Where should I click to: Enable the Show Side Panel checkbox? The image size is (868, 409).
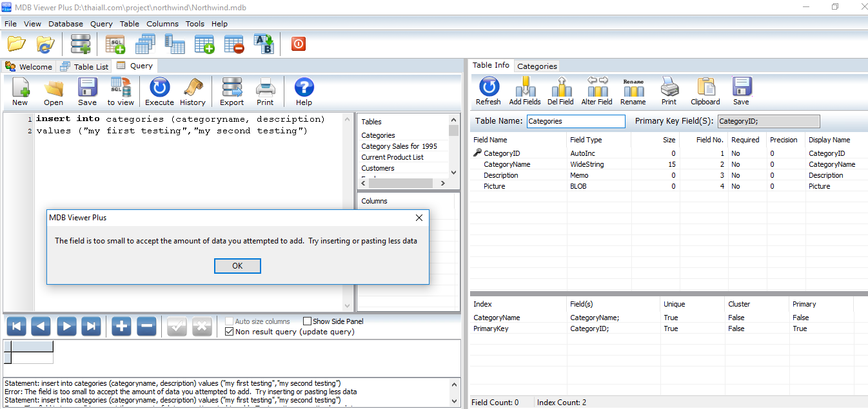coord(308,321)
